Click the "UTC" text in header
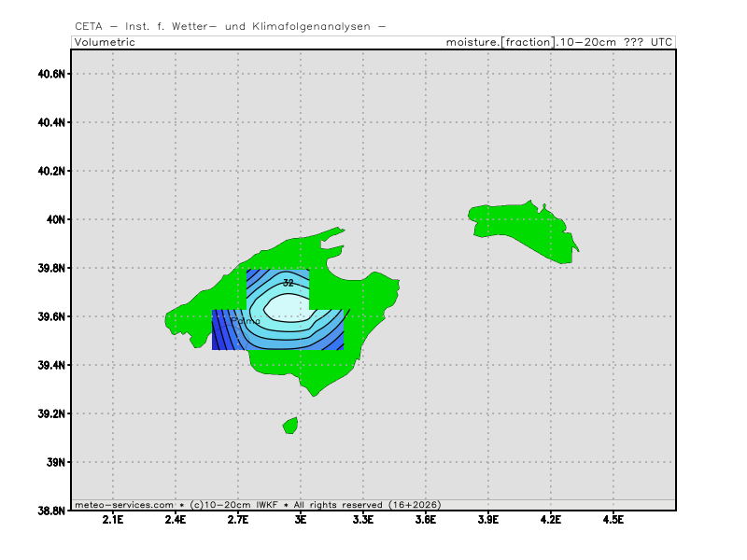 pyautogui.click(x=660, y=42)
